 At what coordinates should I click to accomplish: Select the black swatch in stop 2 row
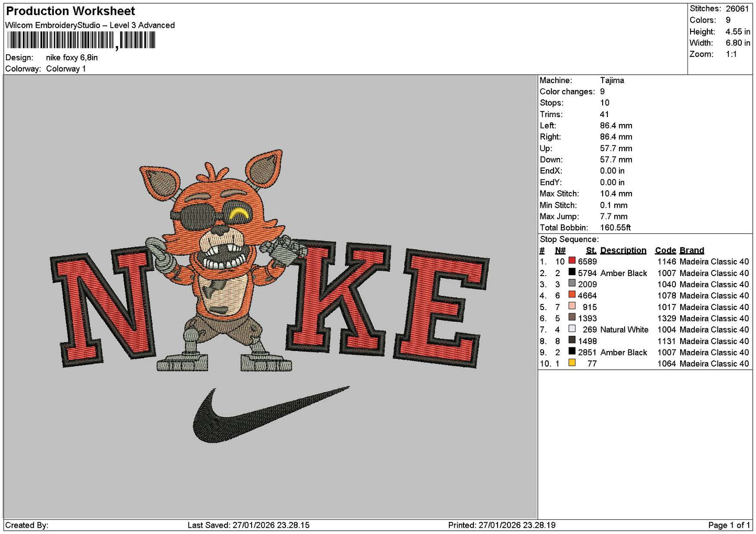[572, 272]
